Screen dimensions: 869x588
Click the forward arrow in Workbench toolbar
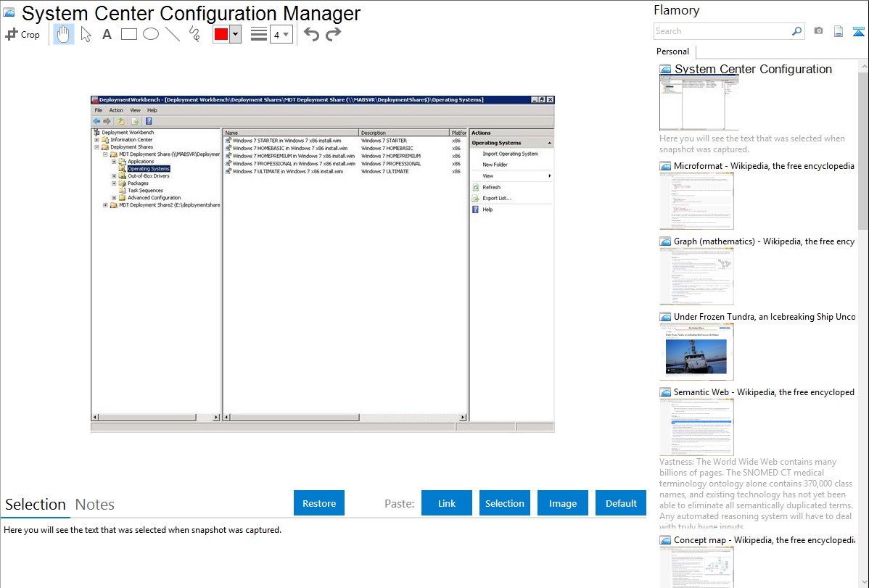(x=107, y=121)
